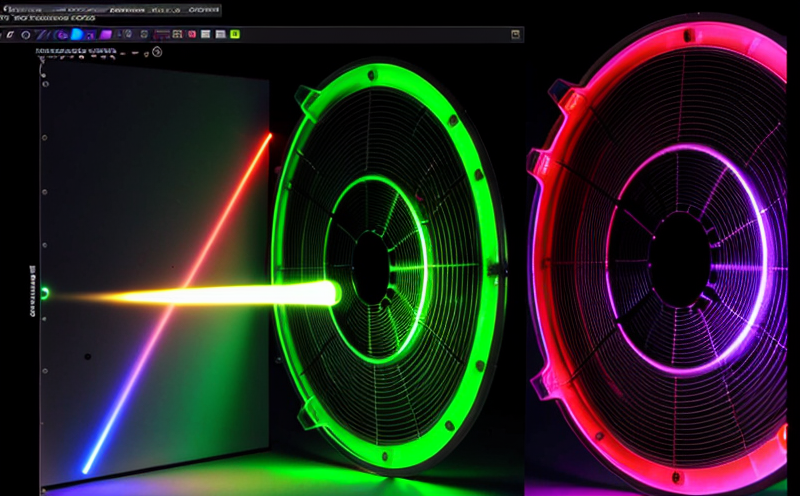Click the white grid toolbar icon
The height and width of the screenshot is (496, 800).
pyautogui.click(x=177, y=34)
